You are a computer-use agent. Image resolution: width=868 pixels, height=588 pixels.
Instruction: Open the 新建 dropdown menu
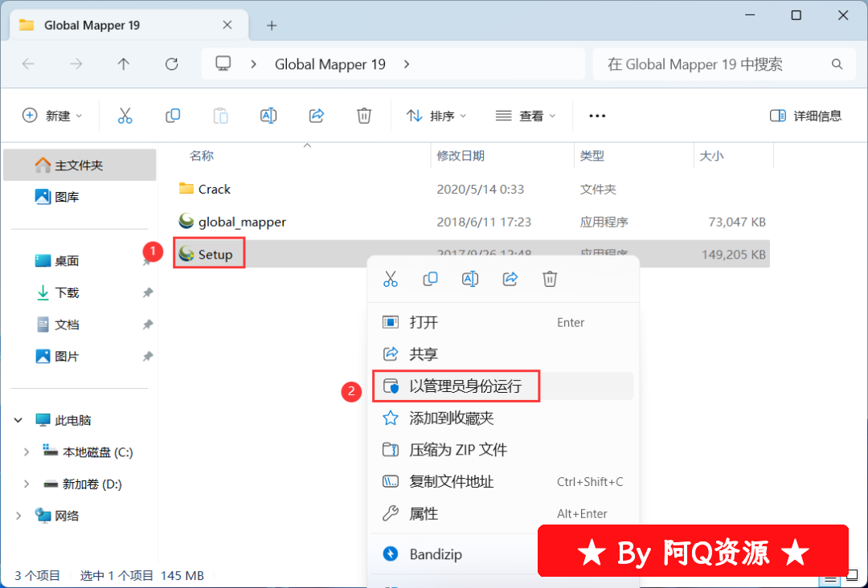click(x=52, y=116)
